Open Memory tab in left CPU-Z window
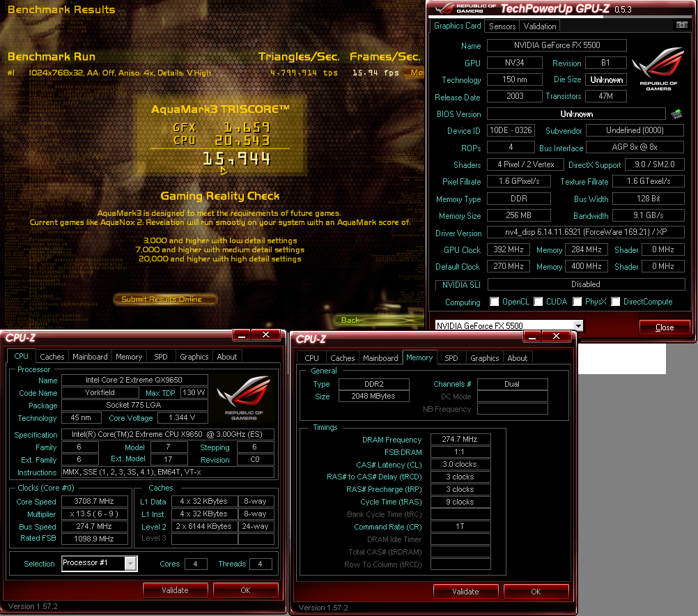This screenshot has width=698, height=616. pyautogui.click(x=129, y=357)
